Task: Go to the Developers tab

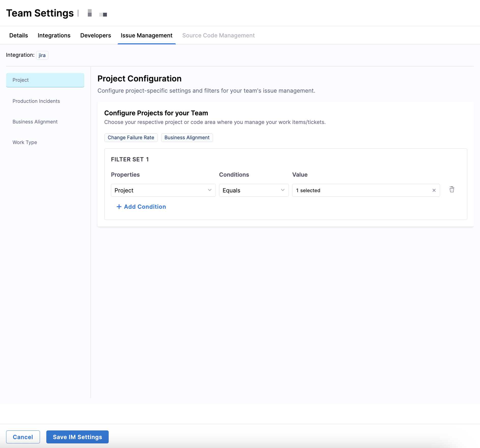Action: [x=95, y=35]
